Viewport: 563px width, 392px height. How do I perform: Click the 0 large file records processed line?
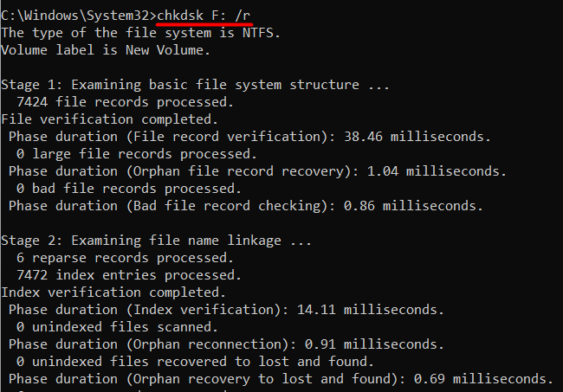[137, 154]
